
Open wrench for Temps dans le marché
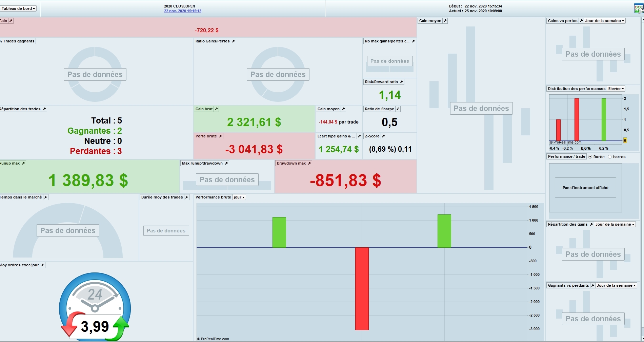click(46, 197)
